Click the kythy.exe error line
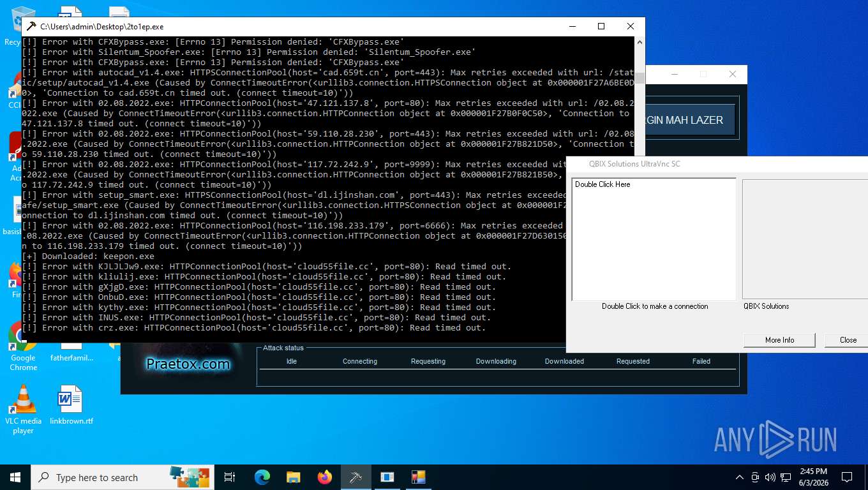 (258, 307)
